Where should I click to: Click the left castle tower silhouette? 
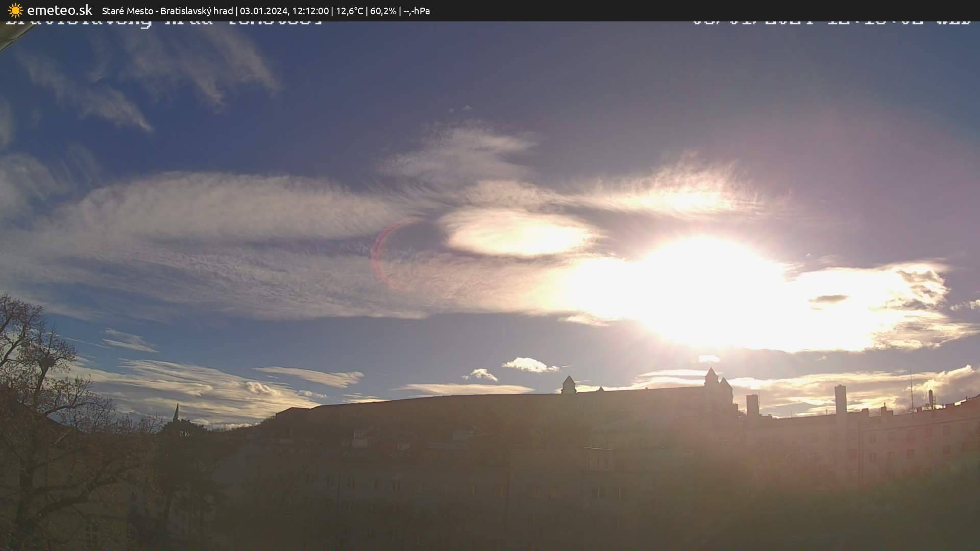(569, 385)
